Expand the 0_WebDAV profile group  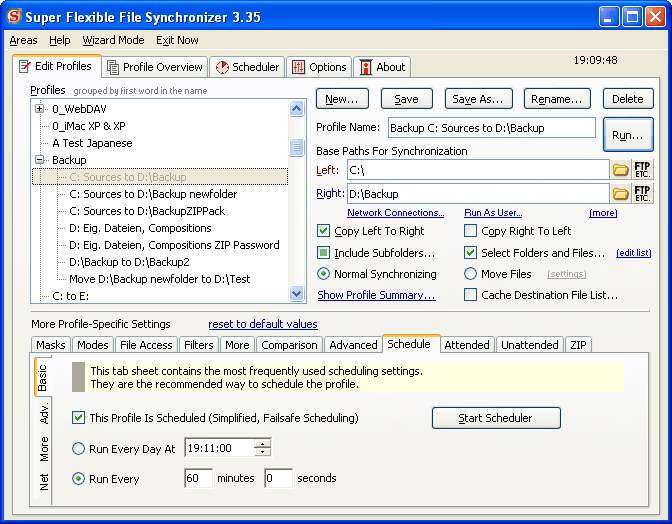pos(39,109)
